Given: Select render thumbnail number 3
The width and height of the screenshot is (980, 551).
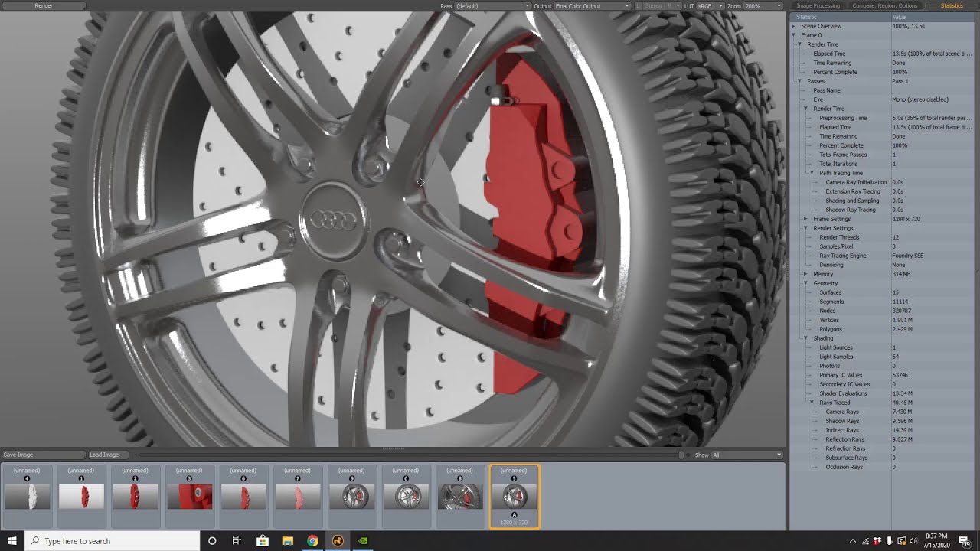Looking at the screenshot, I should [189, 496].
